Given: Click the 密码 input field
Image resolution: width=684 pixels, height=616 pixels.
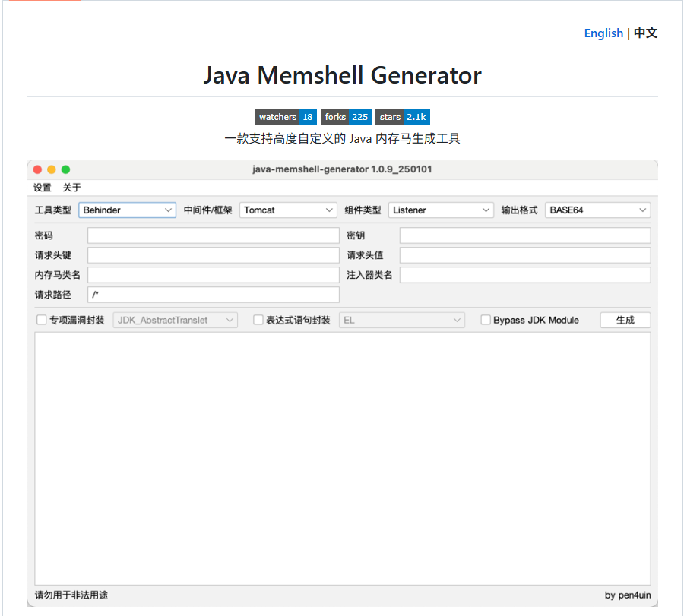Looking at the screenshot, I should (x=213, y=235).
